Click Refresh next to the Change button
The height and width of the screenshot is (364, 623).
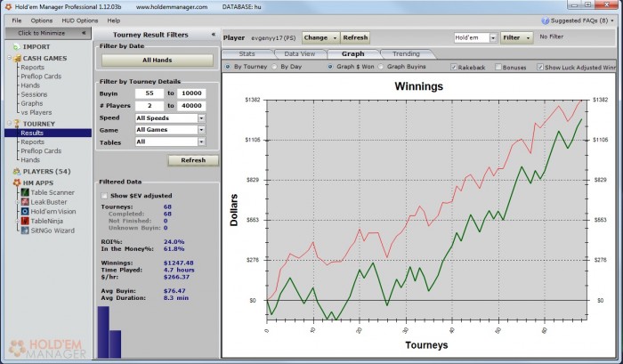click(355, 37)
